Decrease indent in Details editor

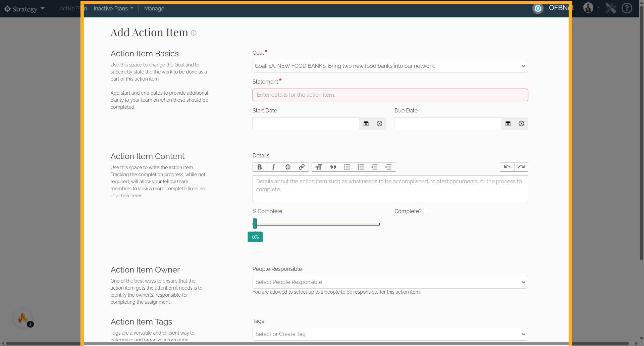coord(375,167)
